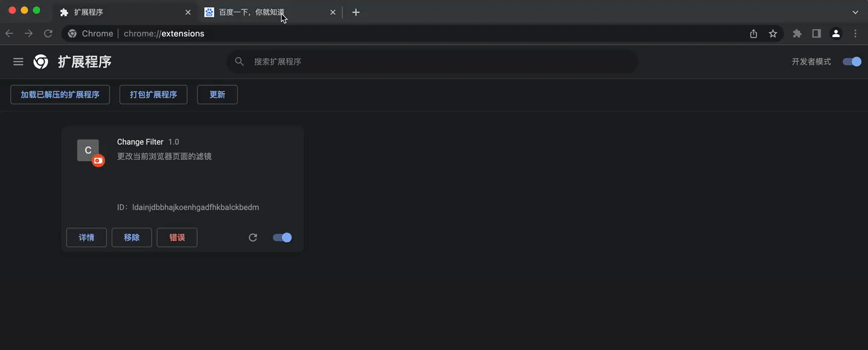The image size is (868, 350).
Task: Click the search magnifier icon
Action: click(239, 62)
